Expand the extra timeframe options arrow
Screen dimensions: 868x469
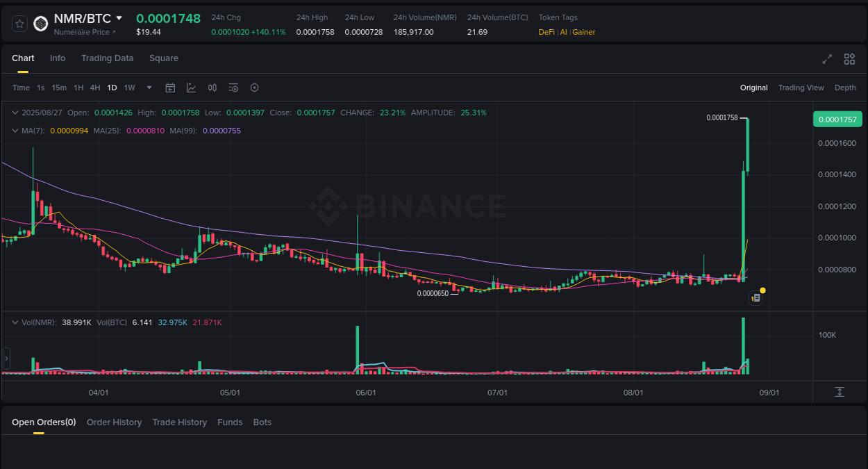coord(149,88)
